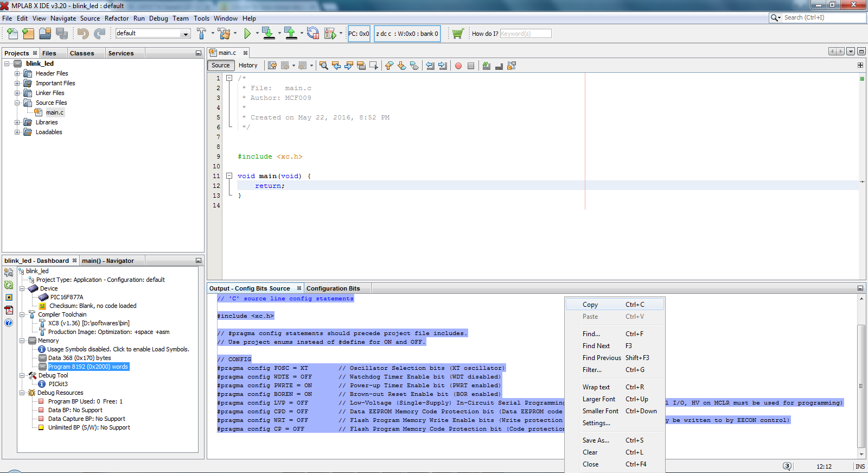Choose Copy in the context menu
Screen dimensions: 868x473
tap(615, 305)
